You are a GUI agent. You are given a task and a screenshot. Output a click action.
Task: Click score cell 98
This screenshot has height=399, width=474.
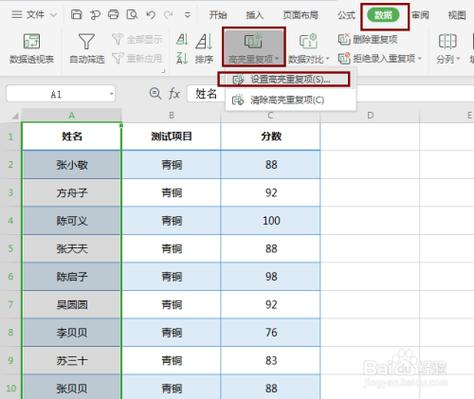click(x=270, y=277)
